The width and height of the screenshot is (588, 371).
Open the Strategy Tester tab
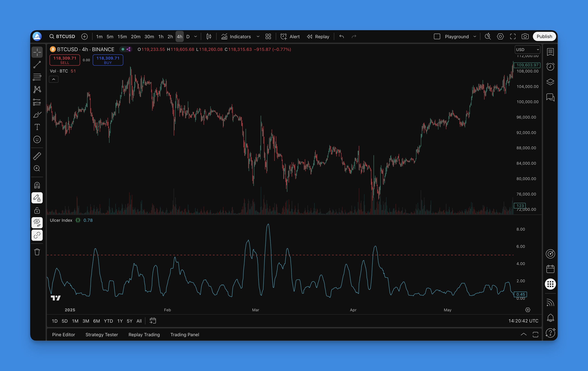coord(102,335)
